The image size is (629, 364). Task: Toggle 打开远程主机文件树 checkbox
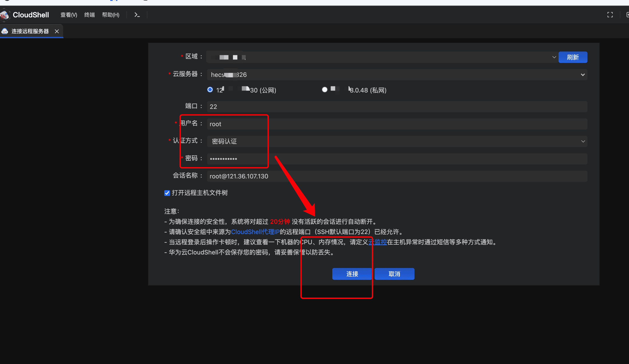(x=167, y=193)
